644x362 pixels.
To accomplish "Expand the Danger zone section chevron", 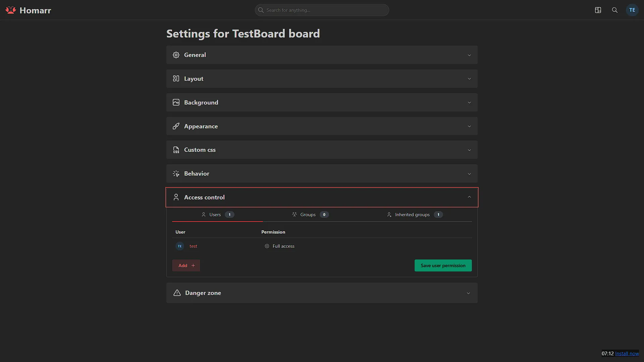I will [468, 293].
